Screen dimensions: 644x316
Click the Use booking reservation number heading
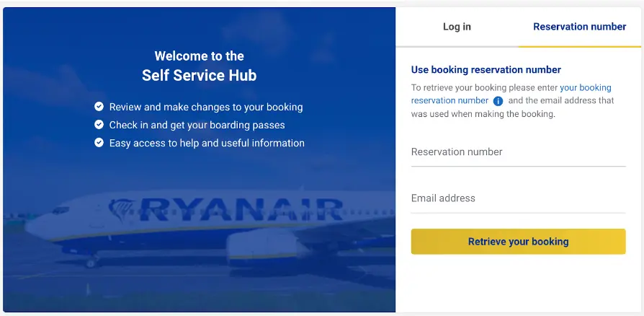[486, 69]
